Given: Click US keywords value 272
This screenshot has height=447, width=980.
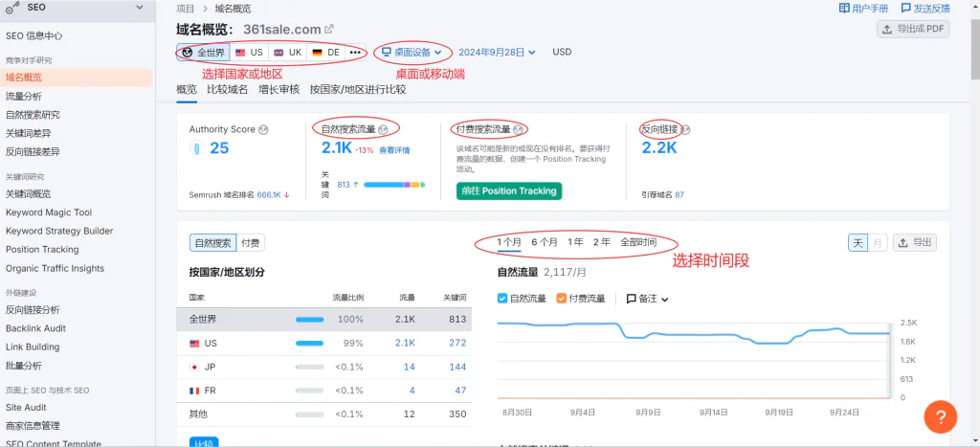Looking at the screenshot, I should click(457, 344).
